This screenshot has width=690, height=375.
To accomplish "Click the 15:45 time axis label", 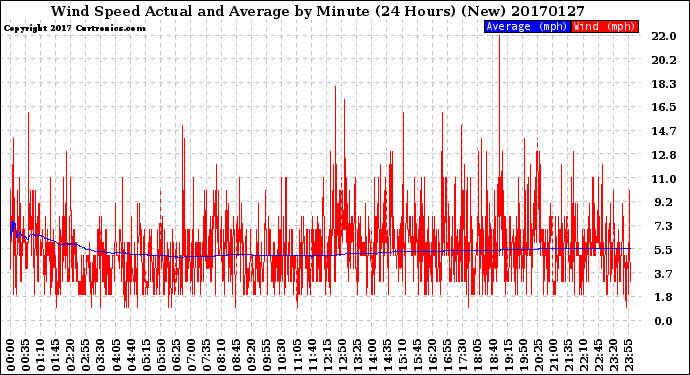I will pos(418,355).
